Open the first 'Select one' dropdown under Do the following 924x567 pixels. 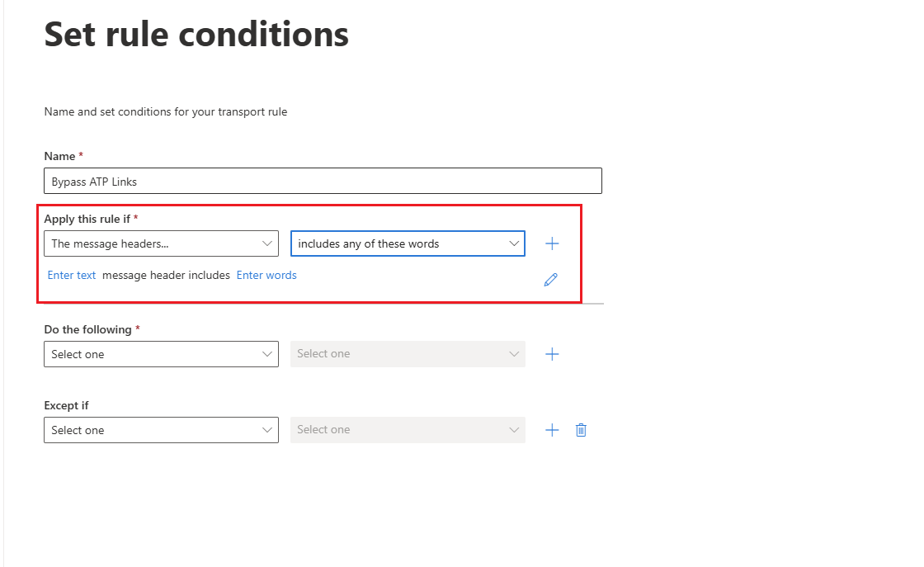click(x=161, y=353)
